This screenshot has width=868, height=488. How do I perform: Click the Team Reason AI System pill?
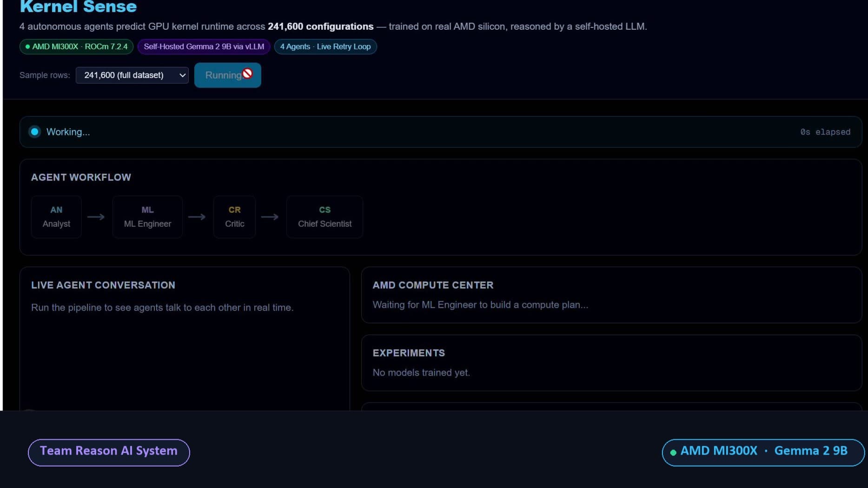[109, 452]
